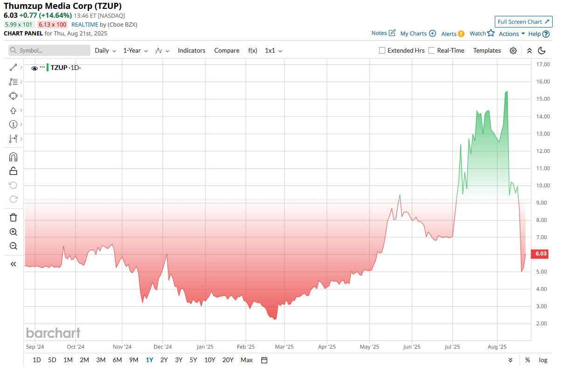Select the 5Y time range
Viewport: 561px width, 392px height.
pyautogui.click(x=193, y=360)
